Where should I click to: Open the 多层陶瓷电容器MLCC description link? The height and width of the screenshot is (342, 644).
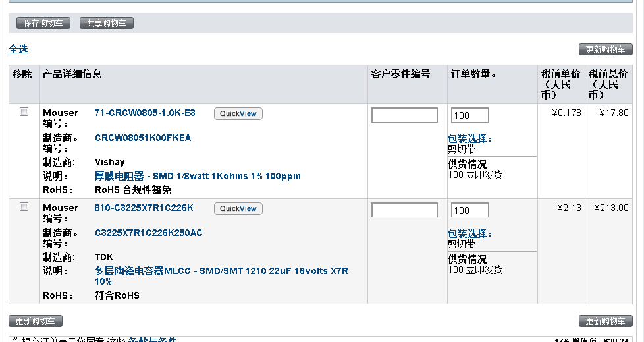pyautogui.click(x=221, y=276)
